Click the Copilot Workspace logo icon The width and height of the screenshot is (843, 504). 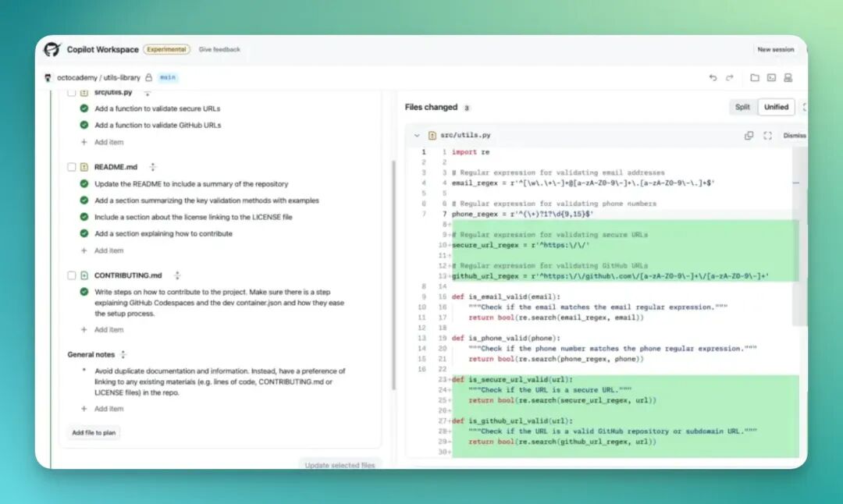click(x=52, y=49)
